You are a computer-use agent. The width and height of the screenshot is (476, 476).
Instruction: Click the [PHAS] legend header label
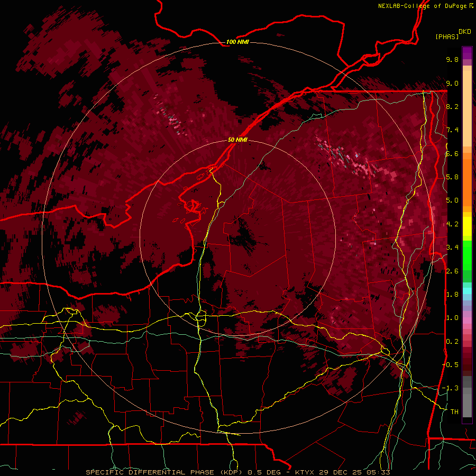pos(447,36)
